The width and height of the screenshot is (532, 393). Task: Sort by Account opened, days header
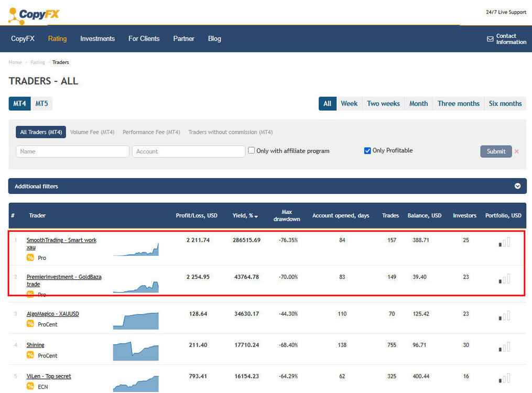[x=341, y=216]
